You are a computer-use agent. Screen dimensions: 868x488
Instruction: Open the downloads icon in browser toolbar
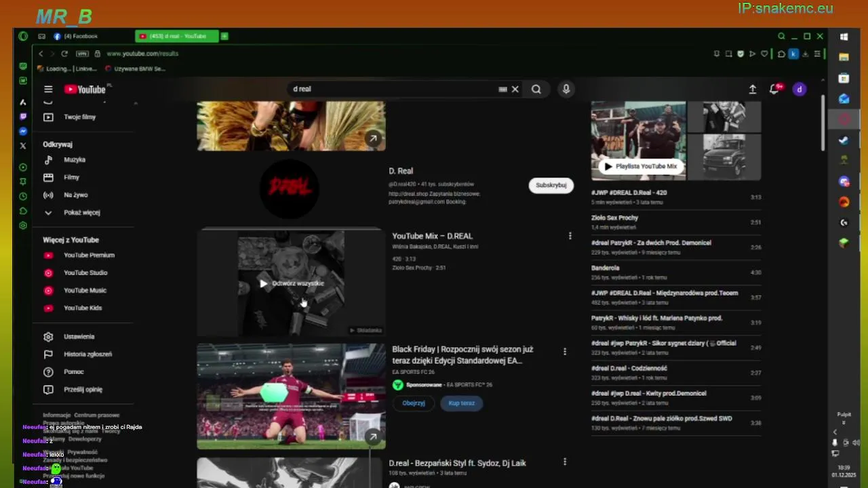coord(805,54)
